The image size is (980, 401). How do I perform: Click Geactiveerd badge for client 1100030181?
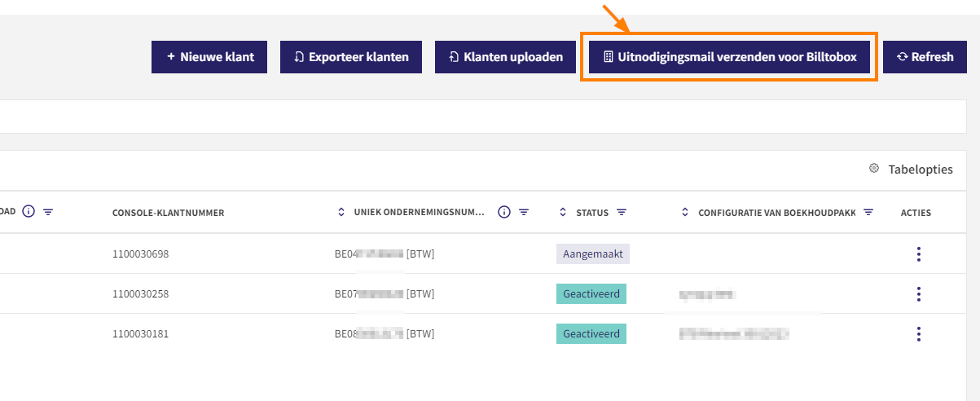pos(591,334)
